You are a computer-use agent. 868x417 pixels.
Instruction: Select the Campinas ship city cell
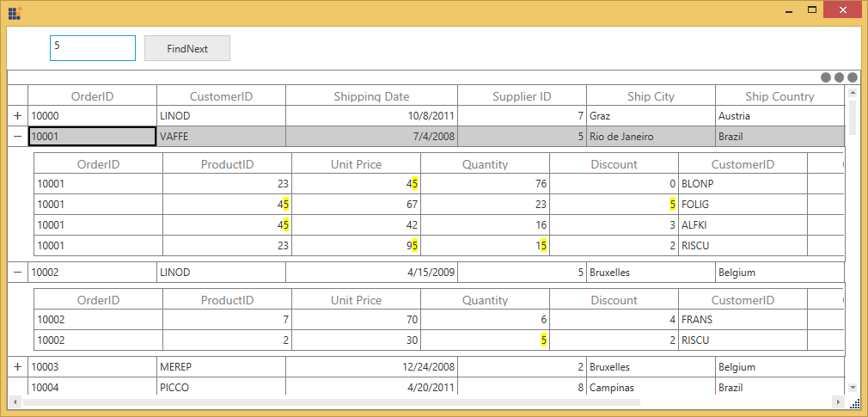(x=651, y=387)
